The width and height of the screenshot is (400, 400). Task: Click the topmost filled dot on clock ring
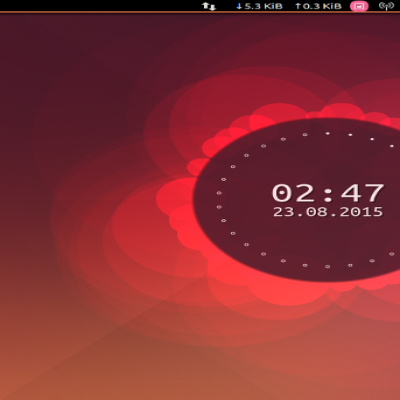[x=328, y=133]
